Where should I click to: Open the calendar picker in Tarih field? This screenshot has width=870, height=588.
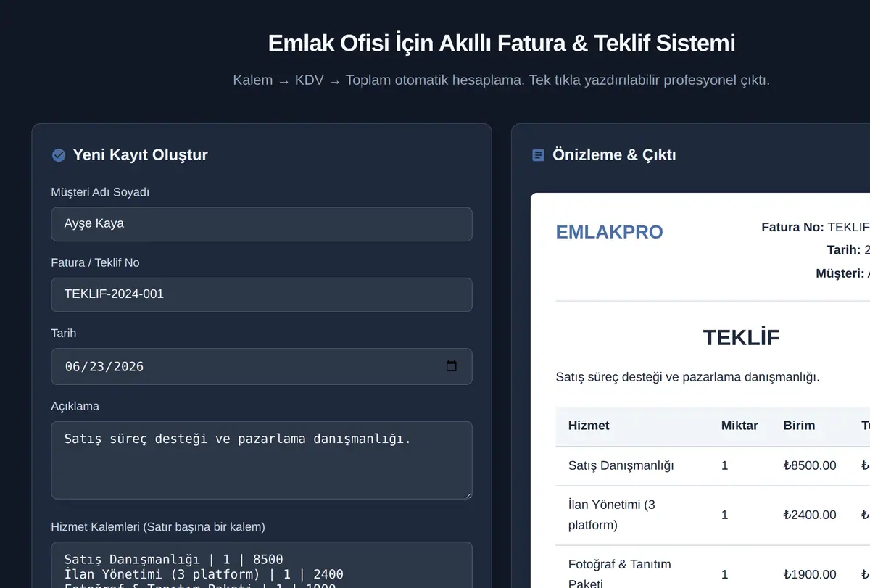click(x=452, y=366)
